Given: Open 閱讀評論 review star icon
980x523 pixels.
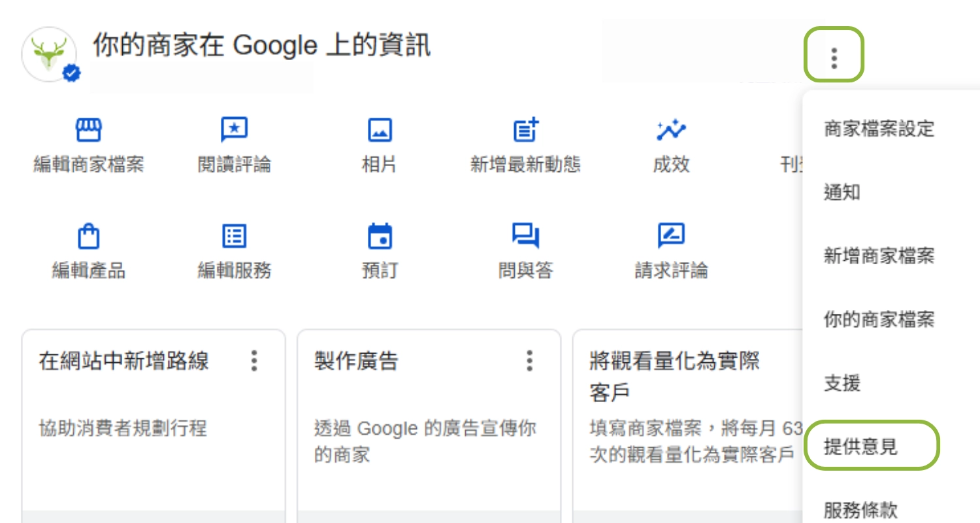Looking at the screenshot, I should pos(234,131).
